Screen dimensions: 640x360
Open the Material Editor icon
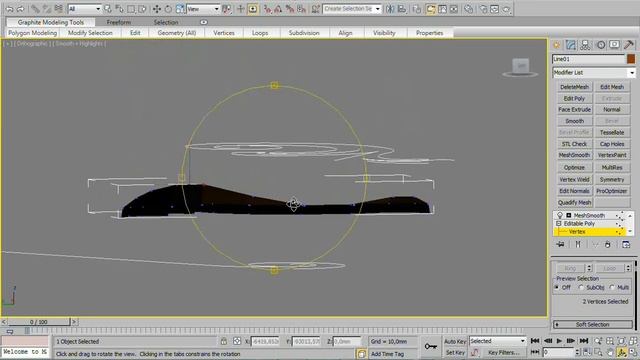(469, 9)
